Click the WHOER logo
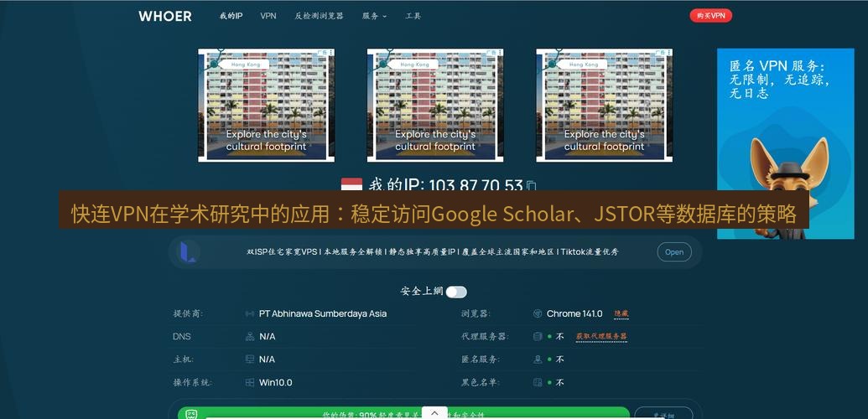Screen dimensions: 868x419 point(165,16)
